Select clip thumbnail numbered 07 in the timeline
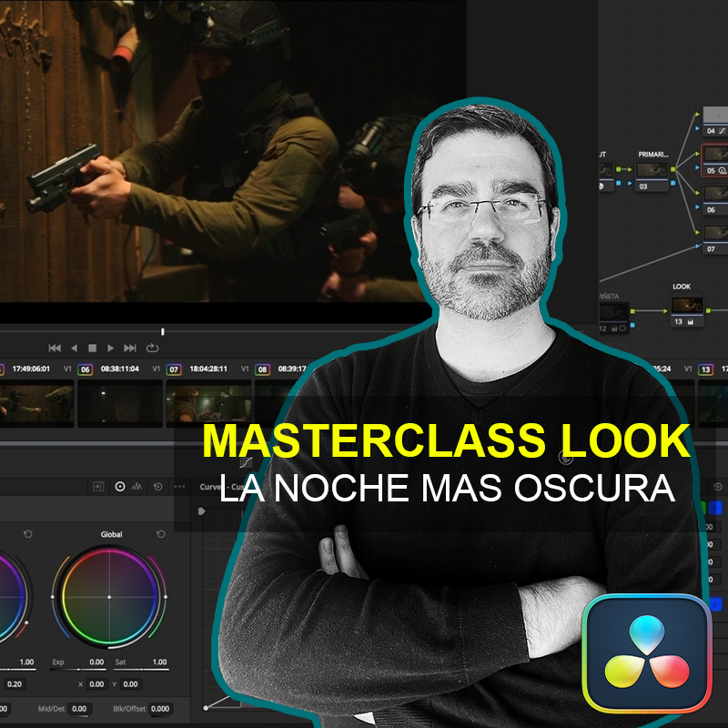The image size is (728, 728). 208,403
